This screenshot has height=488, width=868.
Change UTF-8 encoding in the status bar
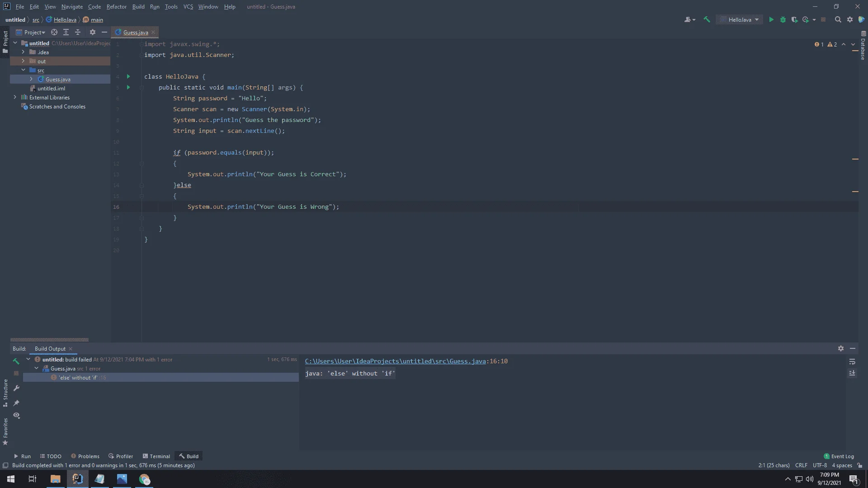pyautogui.click(x=820, y=465)
